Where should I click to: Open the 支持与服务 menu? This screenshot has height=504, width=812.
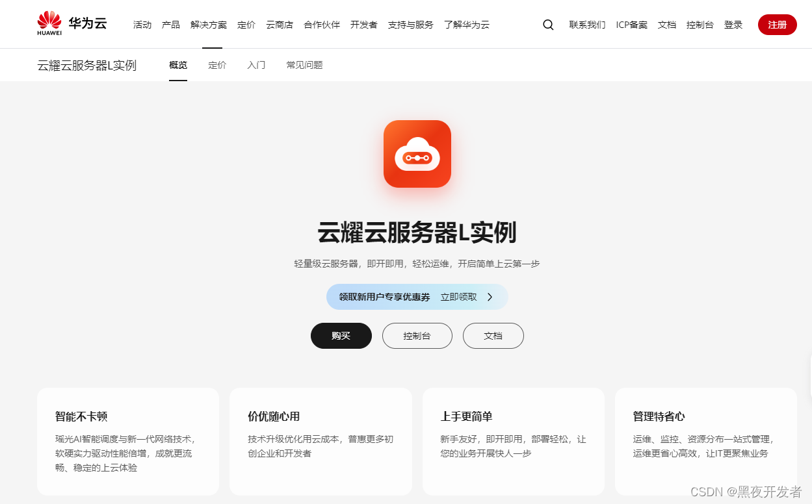(411, 25)
